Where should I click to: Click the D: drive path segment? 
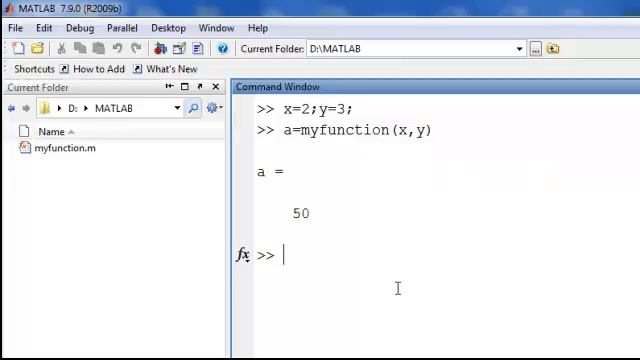[73, 109]
